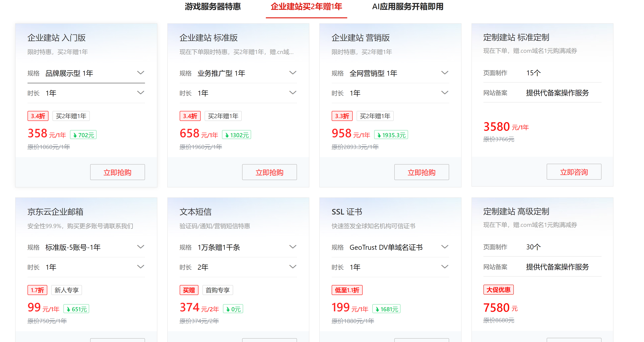644x342 pixels.
Task: Click the 企业建站 标准版 card title
Action: click(208, 38)
